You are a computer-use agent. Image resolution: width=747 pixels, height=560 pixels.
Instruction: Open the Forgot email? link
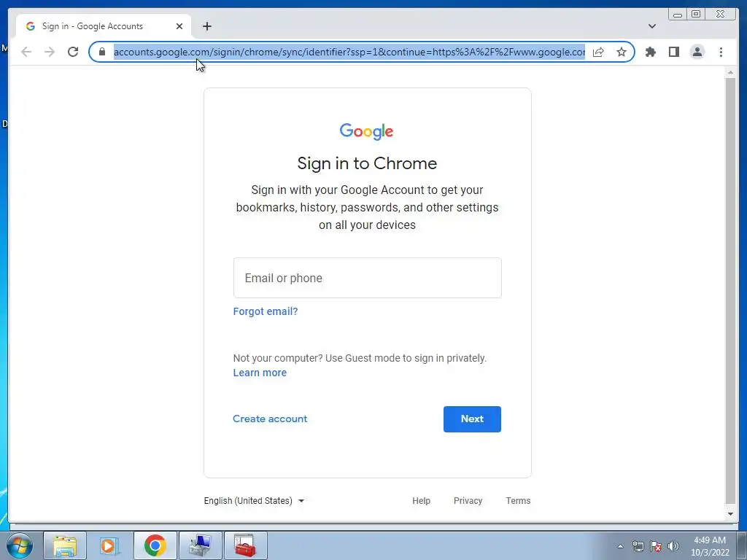266,311
